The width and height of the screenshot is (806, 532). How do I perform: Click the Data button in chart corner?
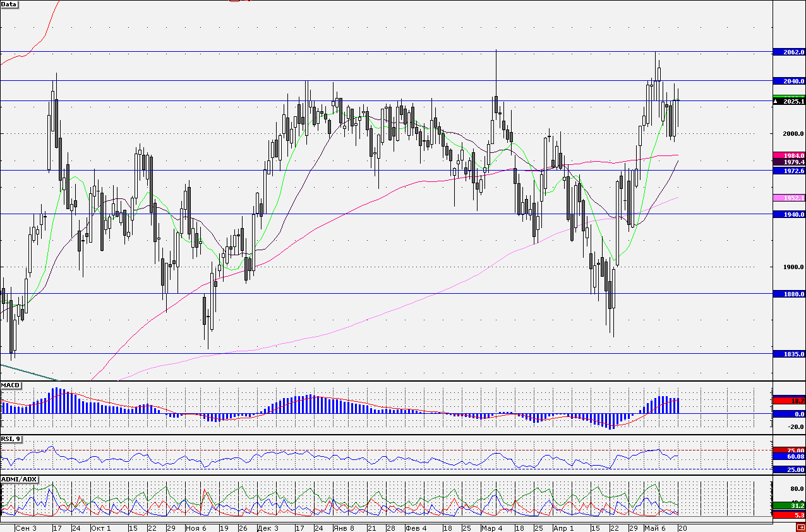click(x=9, y=4)
